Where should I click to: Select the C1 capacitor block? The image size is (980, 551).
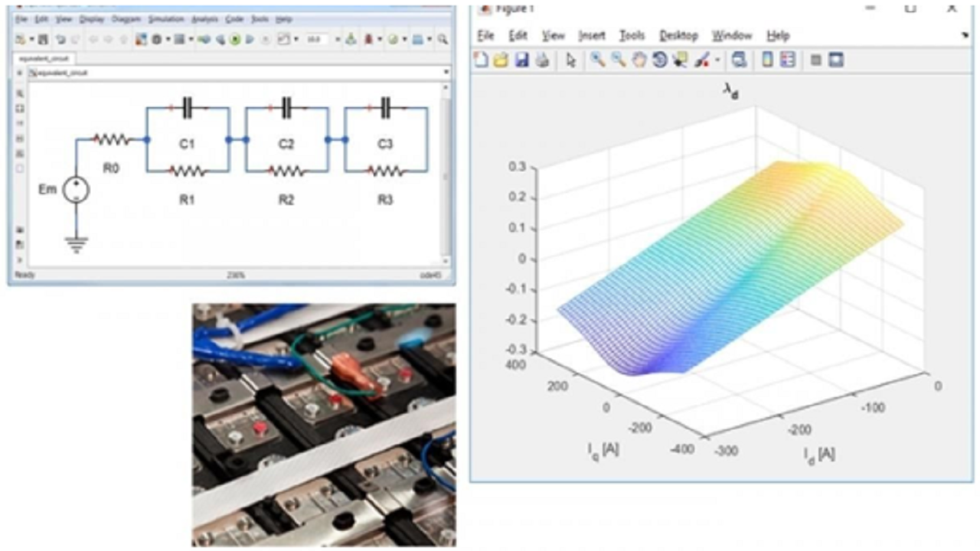tap(188, 109)
